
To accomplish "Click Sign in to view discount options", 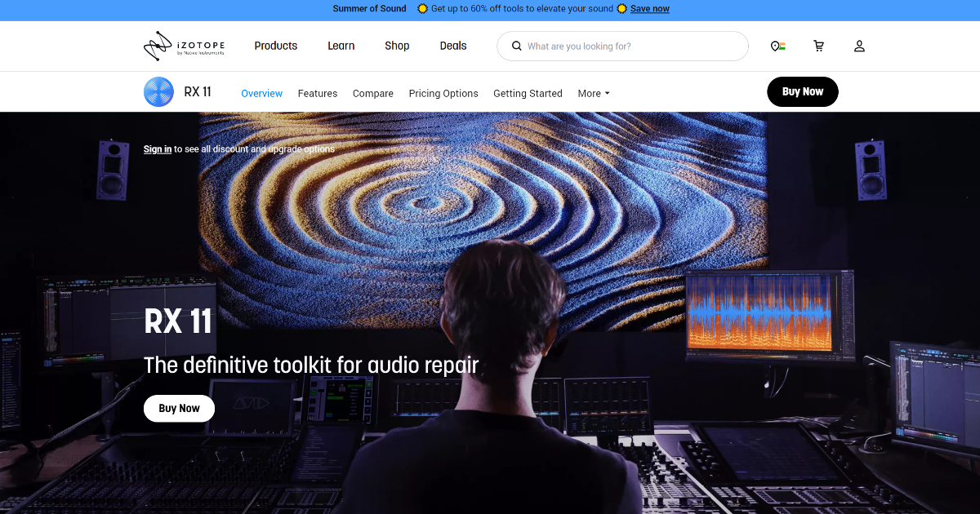I will (157, 149).
